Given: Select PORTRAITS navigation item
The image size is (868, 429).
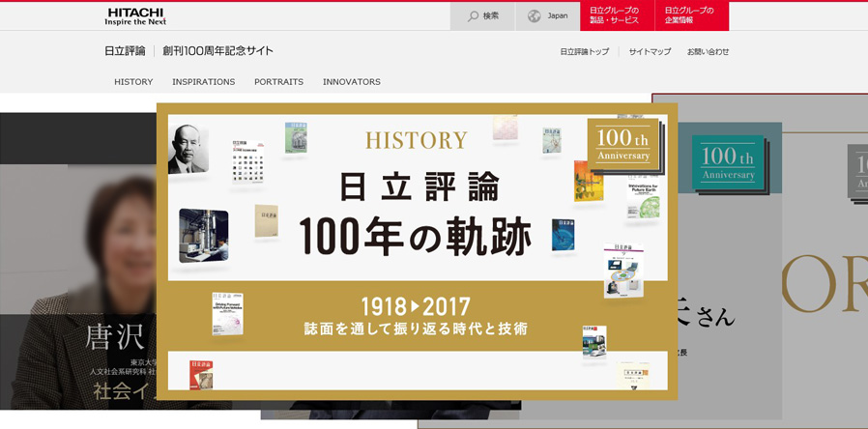Looking at the screenshot, I should click(279, 81).
